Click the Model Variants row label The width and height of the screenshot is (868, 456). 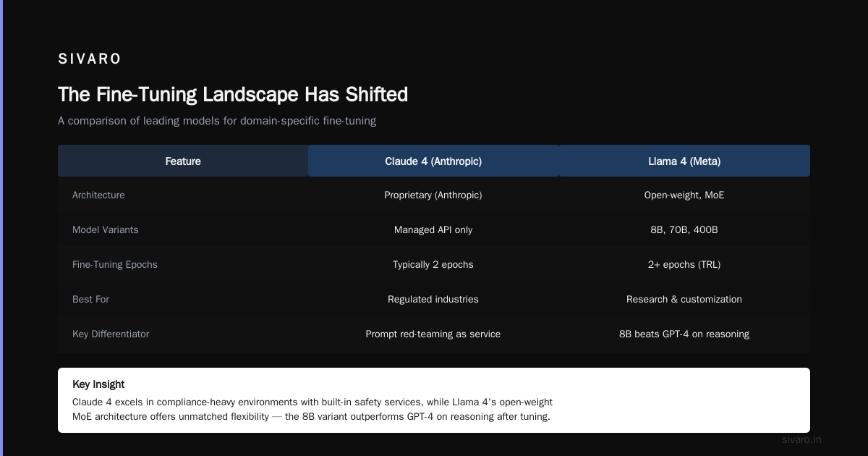click(105, 229)
